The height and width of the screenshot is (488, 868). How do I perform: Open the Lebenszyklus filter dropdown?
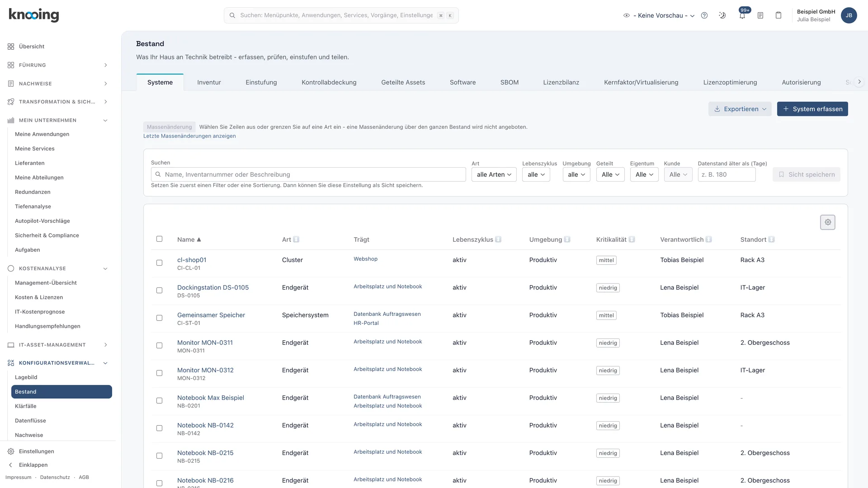click(536, 174)
